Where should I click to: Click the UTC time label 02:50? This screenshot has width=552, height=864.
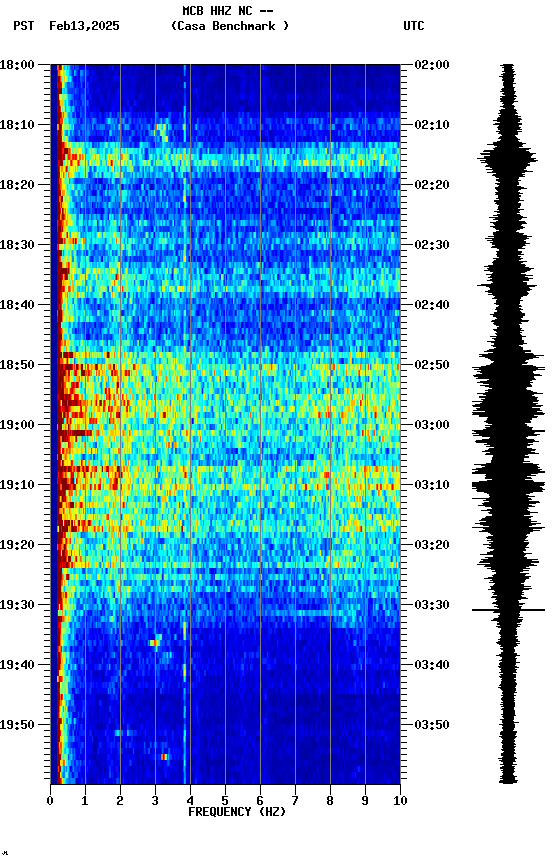click(431, 365)
